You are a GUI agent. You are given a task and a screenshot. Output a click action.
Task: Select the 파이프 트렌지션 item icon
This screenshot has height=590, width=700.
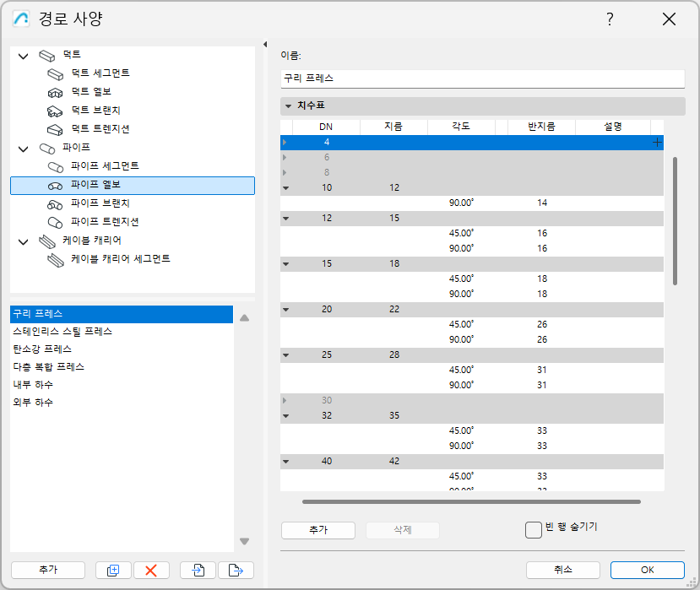pyautogui.click(x=56, y=222)
